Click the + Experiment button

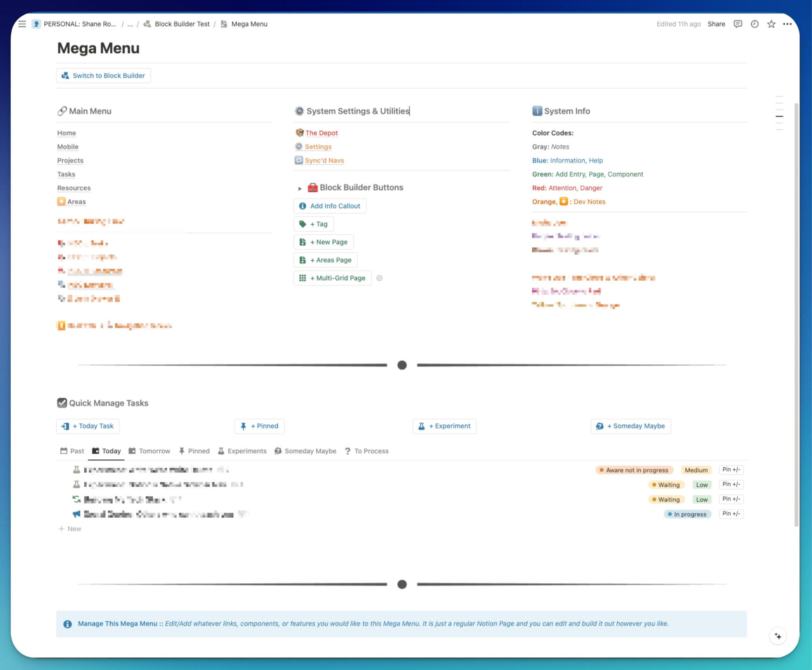pyautogui.click(x=444, y=426)
